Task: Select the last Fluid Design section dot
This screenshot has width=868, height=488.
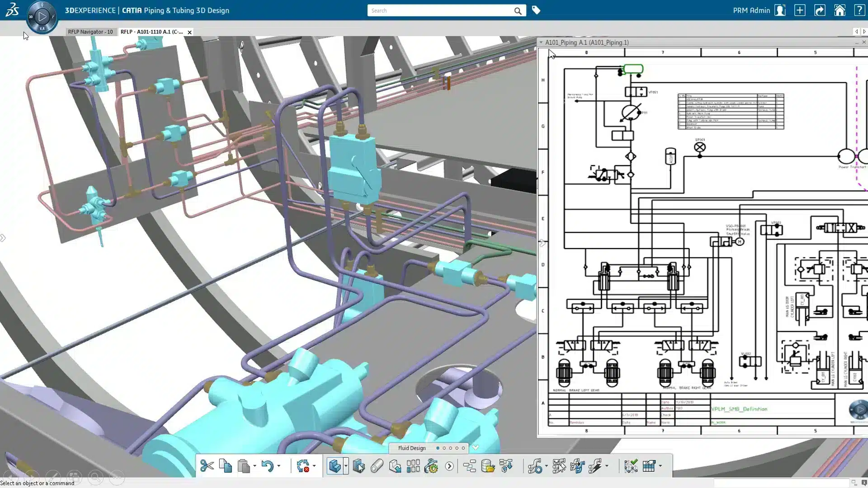Action: (x=463, y=448)
